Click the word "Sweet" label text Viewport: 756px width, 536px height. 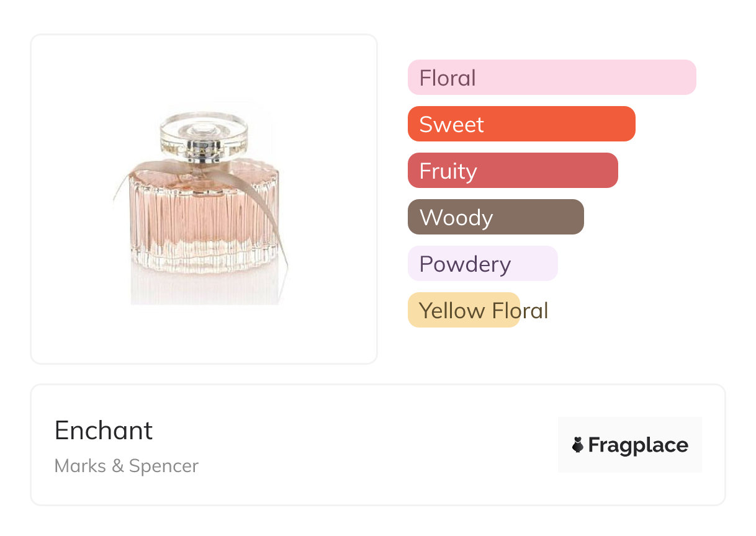pyautogui.click(x=451, y=125)
